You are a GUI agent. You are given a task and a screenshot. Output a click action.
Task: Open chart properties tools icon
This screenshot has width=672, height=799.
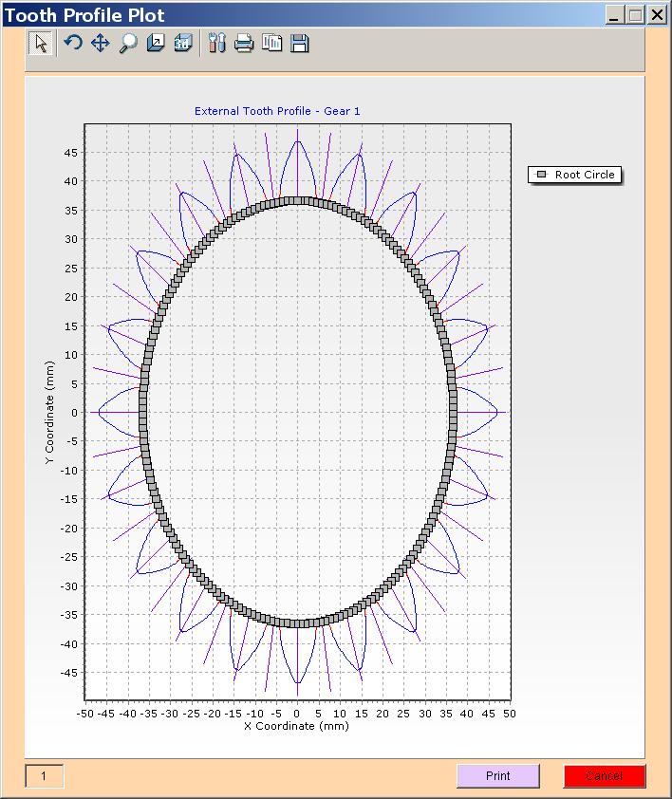coord(216,43)
